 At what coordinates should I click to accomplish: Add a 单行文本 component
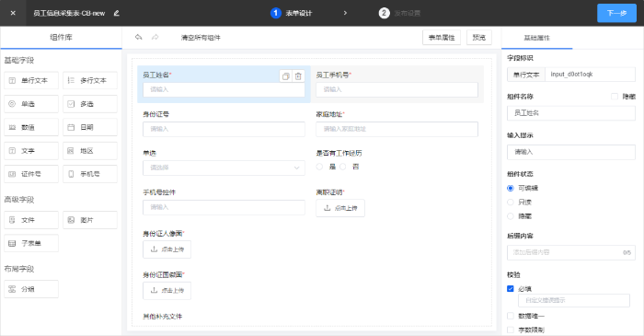click(x=31, y=80)
